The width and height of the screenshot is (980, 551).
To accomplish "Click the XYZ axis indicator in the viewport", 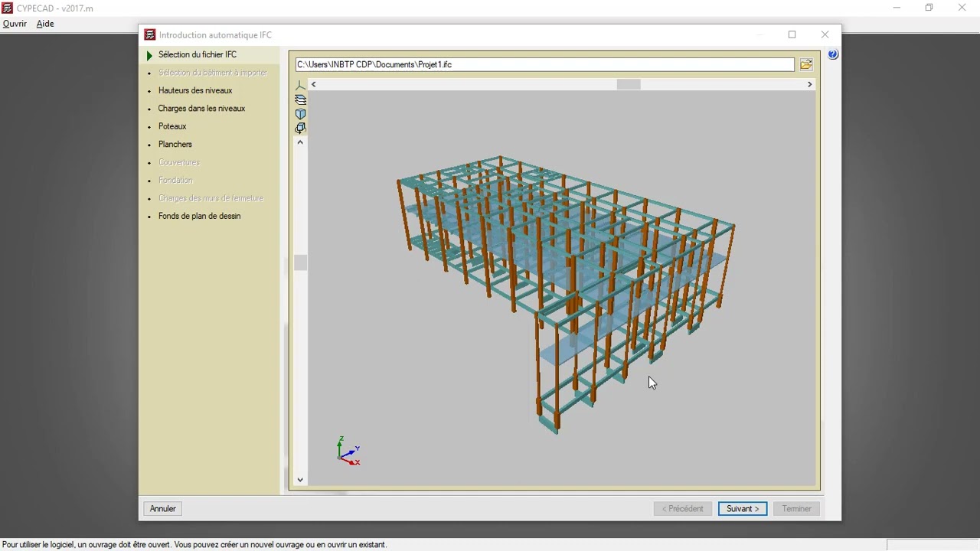I will tap(348, 452).
